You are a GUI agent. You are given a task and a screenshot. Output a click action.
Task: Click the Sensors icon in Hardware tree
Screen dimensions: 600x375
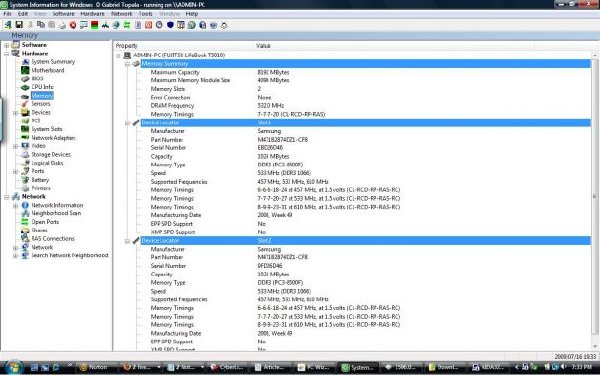point(25,104)
